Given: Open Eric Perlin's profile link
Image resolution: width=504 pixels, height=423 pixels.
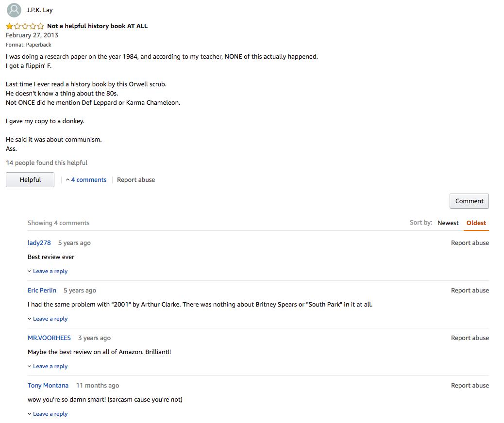Looking at the screenshot, I should [42, 291].
